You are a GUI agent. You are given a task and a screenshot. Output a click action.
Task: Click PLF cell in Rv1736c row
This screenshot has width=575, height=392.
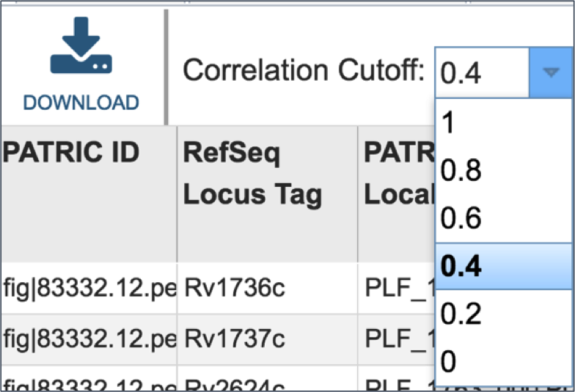tap(397, 288)
